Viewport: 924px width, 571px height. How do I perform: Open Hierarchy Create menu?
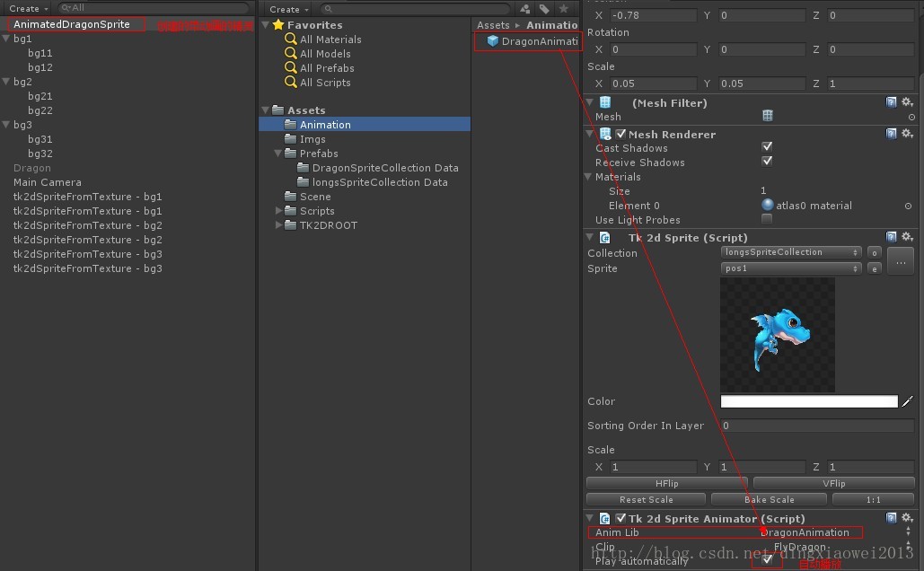coord(29,8)
